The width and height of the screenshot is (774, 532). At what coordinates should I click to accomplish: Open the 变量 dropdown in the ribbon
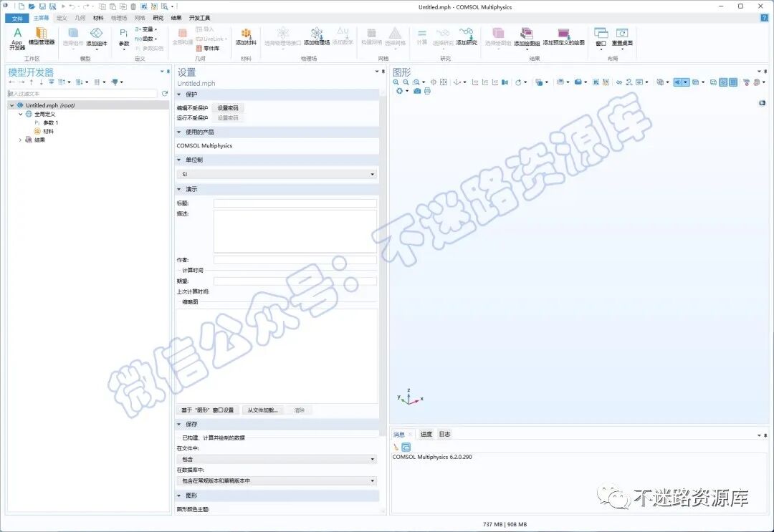click(x=146, y=29)
